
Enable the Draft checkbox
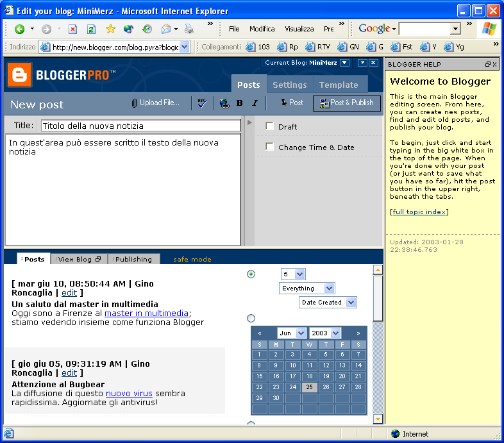point(270,126)
